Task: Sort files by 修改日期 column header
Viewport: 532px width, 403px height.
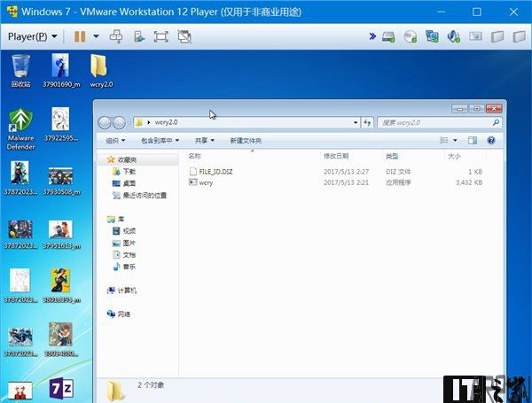Action: (x=337, y=156)
